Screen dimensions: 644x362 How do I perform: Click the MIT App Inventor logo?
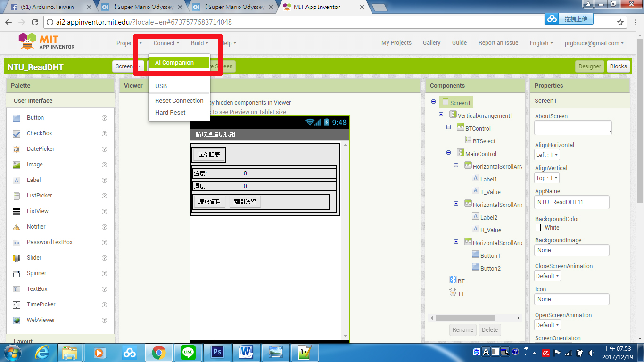(46, 42)
